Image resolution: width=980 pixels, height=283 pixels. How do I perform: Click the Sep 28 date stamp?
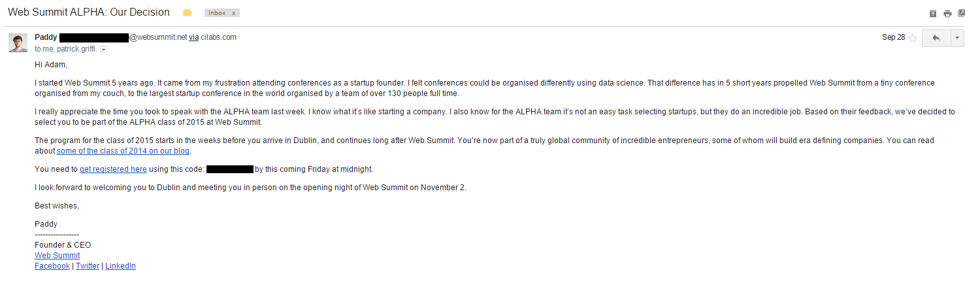click(893, 37)
